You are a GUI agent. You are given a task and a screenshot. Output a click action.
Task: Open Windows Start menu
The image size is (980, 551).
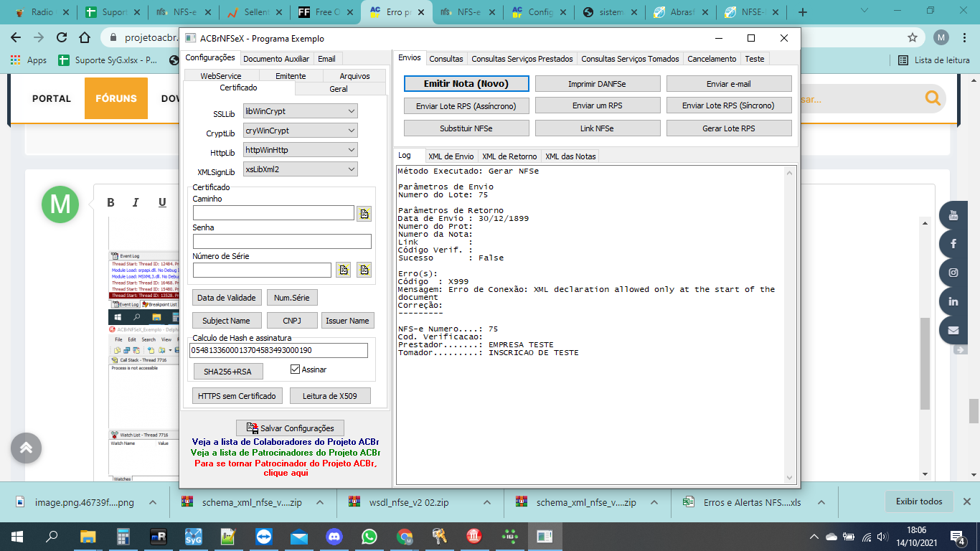tap(17, 536)
